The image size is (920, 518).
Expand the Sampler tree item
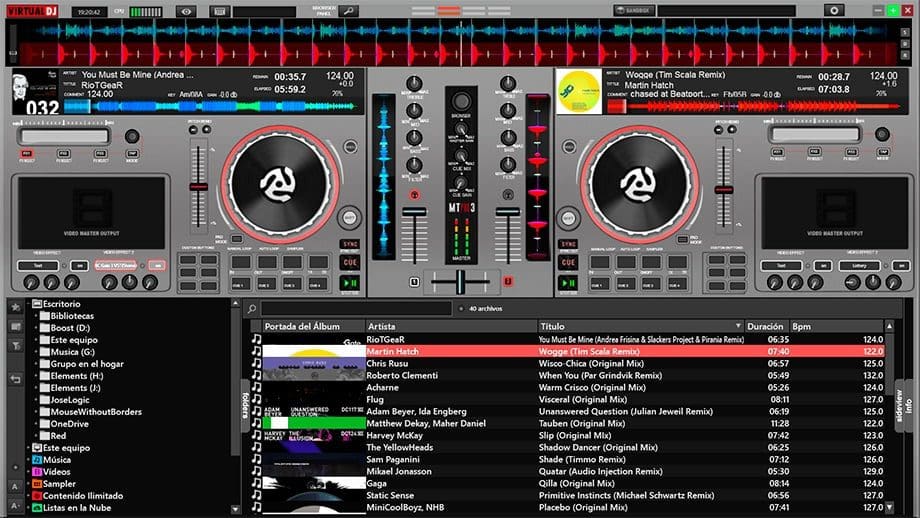click(28, 484)
